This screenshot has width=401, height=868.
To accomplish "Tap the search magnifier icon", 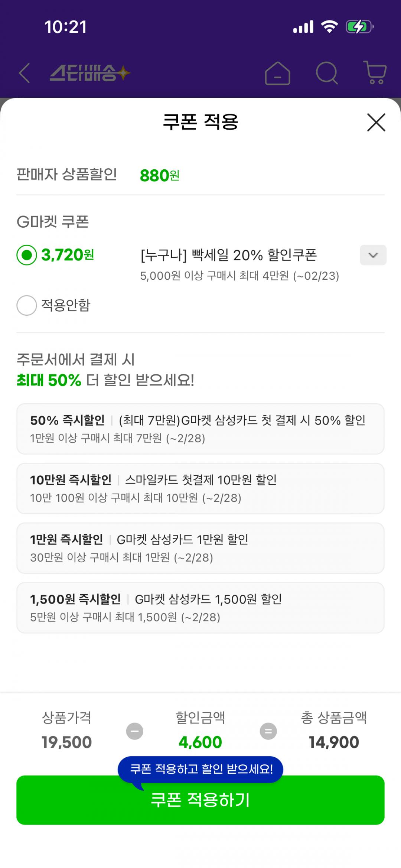I will point(327,73).
